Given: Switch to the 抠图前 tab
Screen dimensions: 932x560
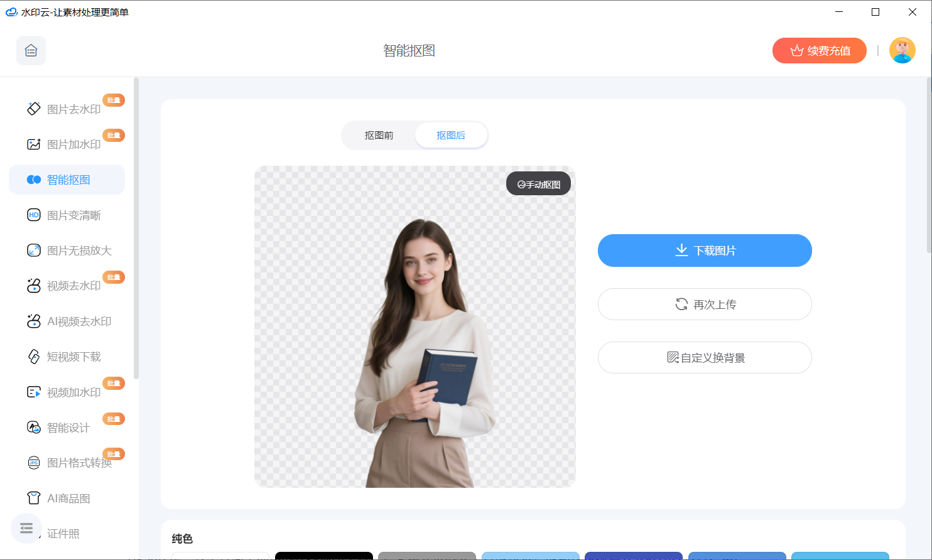Looking at the screenshot, I should point(379,136).
